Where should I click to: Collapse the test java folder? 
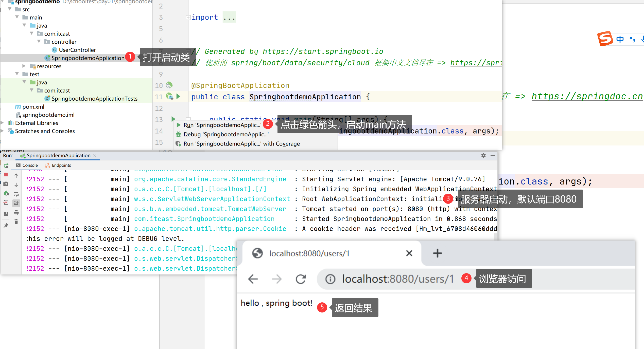coord(25,82)
